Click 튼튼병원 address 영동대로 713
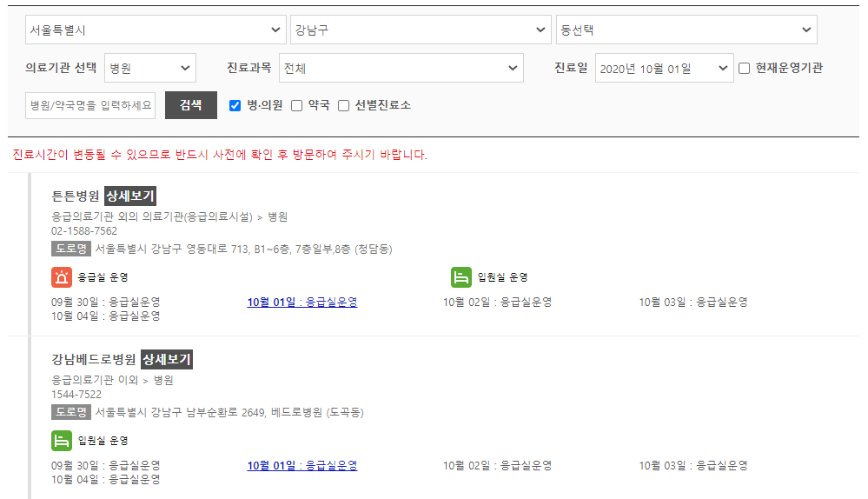This screenshot has height=499, width=868. click(x=243, y=249)
